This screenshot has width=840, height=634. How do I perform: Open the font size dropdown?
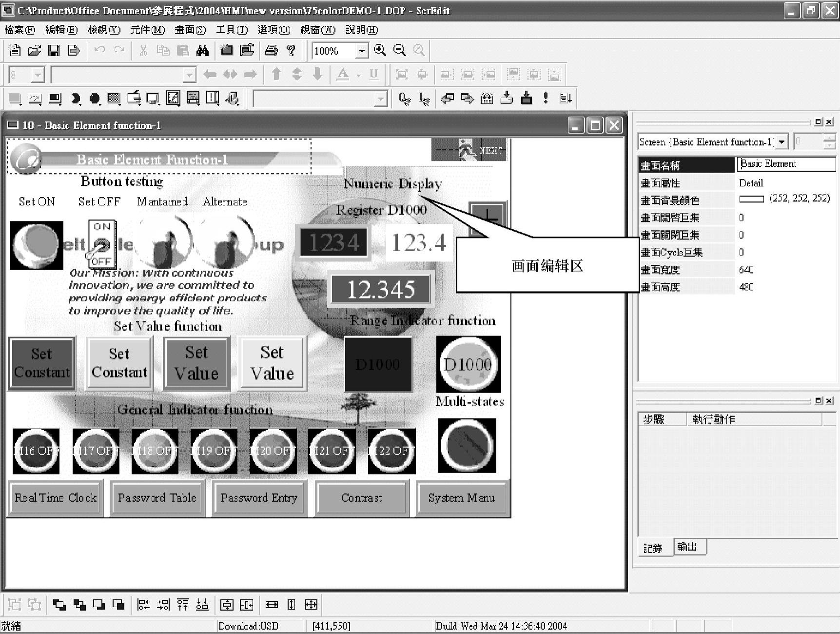click(x=38, y=75)
